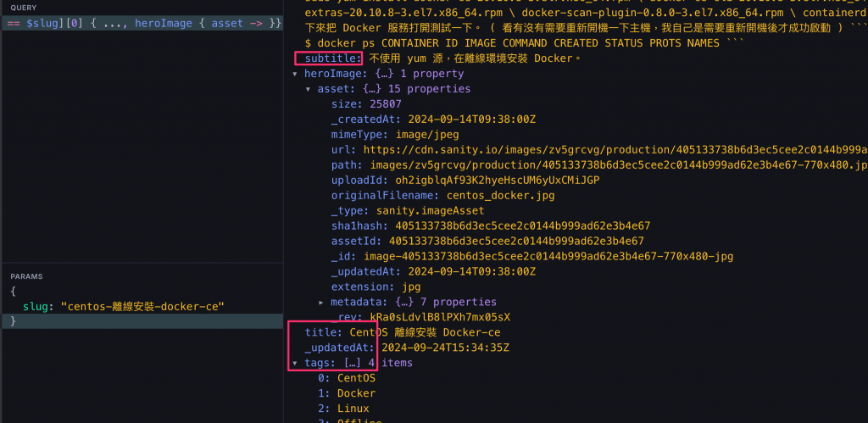
Task: Select title value CentOS 離線安裝 Docker-ce
Action: click(x=426, y=332)
